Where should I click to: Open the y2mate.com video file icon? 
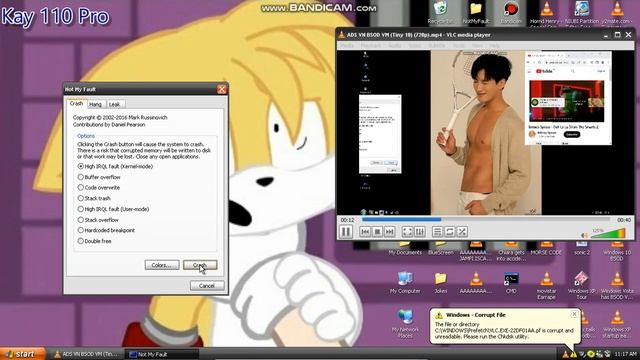[x=617, y=13]
